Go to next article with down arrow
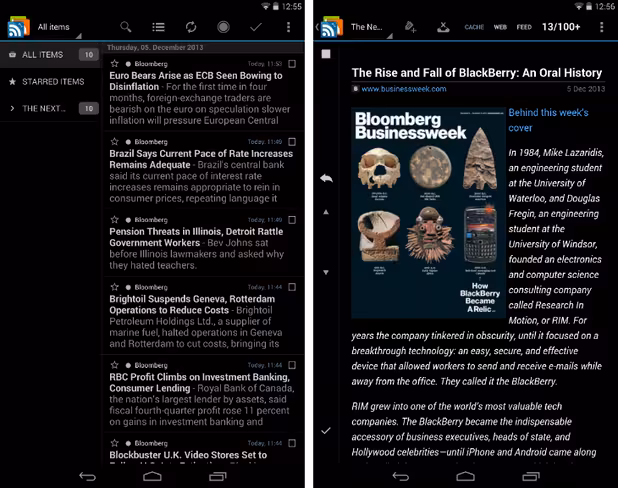Image resolution: width=618 pixels, height=488 pixels. pos(326,272)
